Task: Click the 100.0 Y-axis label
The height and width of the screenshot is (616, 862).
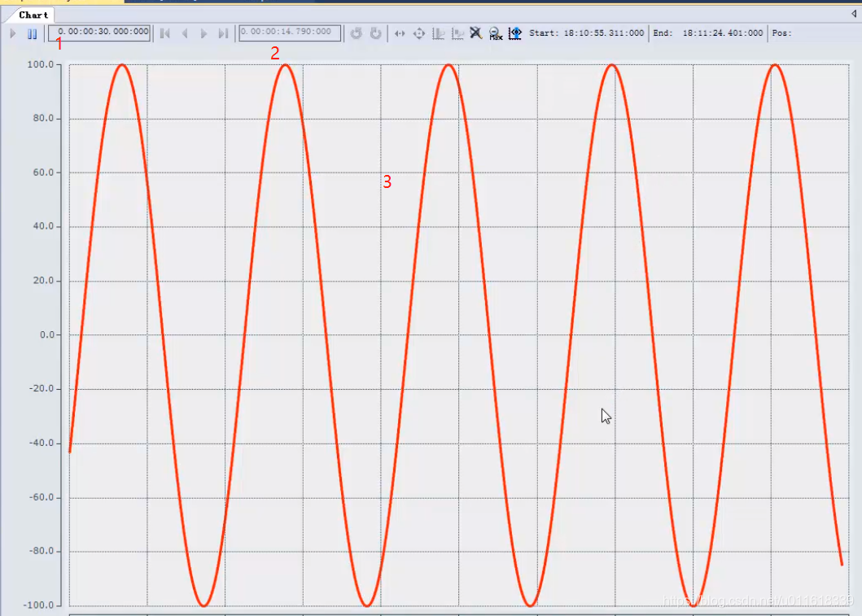Action: pyautogui.click(x=41, y=64)
